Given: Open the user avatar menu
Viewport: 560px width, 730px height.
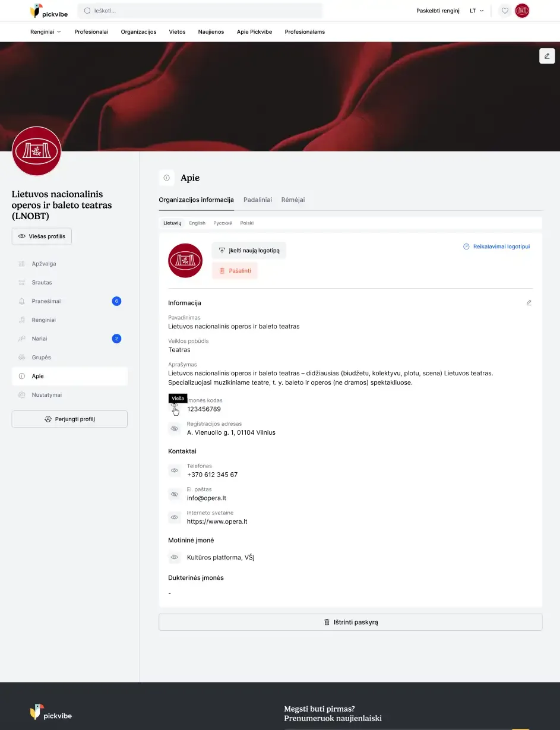Looking at the screenshot, I should [x=522, y=11].
